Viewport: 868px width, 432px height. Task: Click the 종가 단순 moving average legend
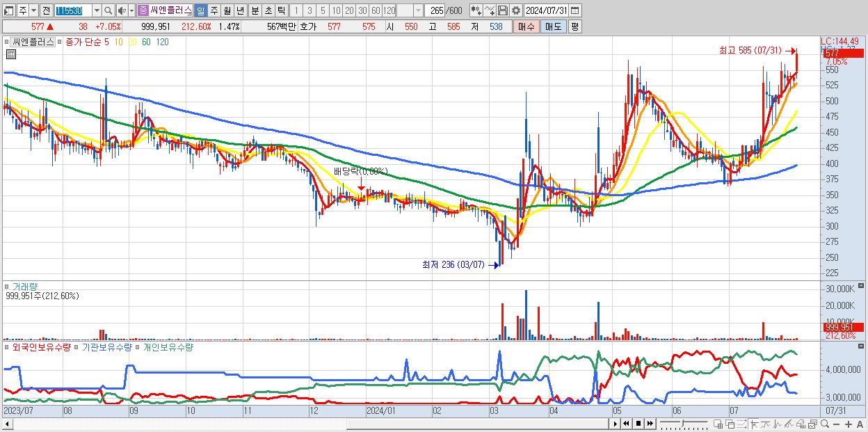click(83, 42)
